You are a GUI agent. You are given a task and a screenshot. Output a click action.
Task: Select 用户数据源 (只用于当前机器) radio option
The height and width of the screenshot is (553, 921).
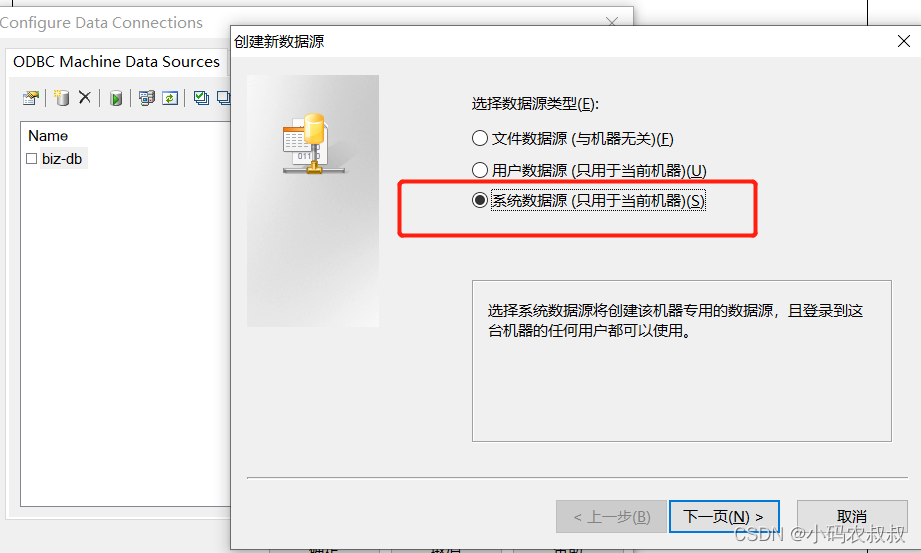[480, 170]
